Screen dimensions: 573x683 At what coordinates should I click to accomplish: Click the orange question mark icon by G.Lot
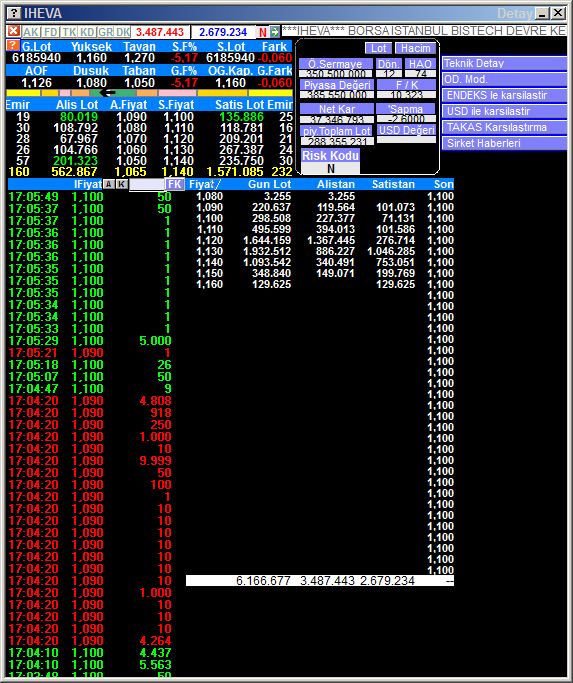[x=13, y=45]
